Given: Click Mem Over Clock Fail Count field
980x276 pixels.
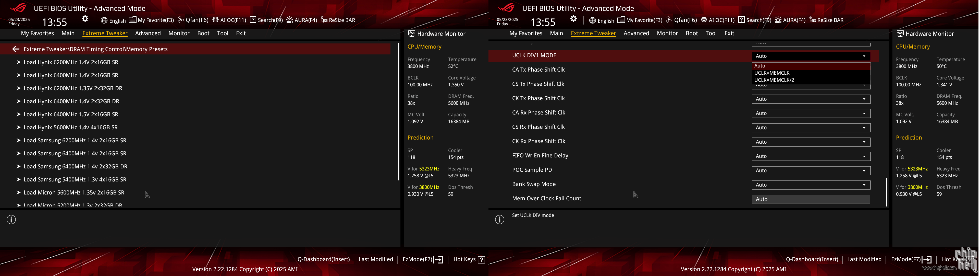Looking at the screenshot, I should click(811, 199).
